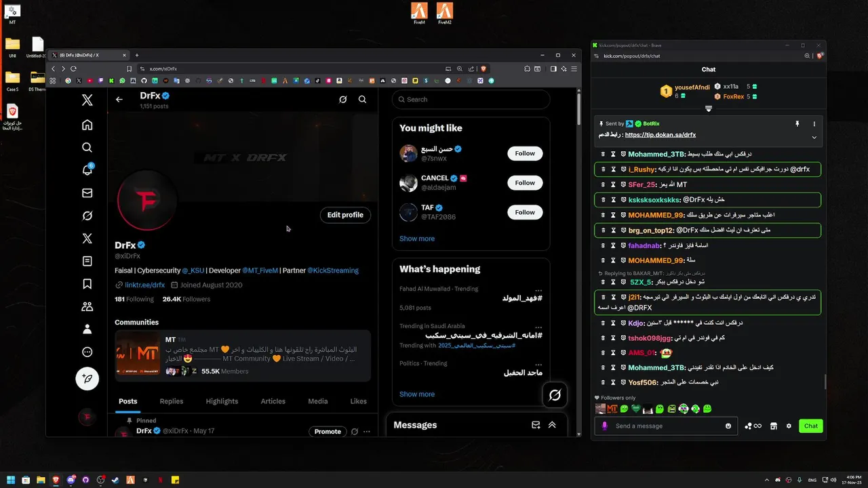The image size is (868, 488).
Task: Click Brave Shields icon in address bar
Action: (484, 68)
